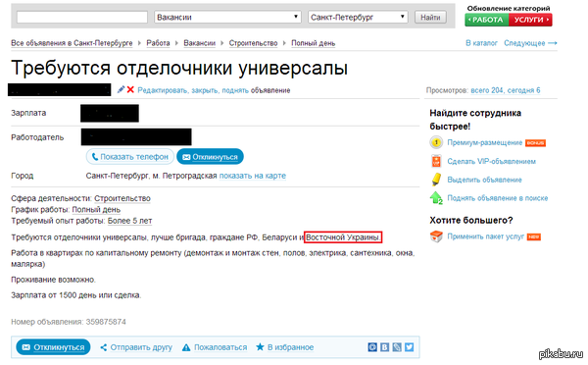Click the Откликнуться button near employer
The image size is (588, 365).
210,157
